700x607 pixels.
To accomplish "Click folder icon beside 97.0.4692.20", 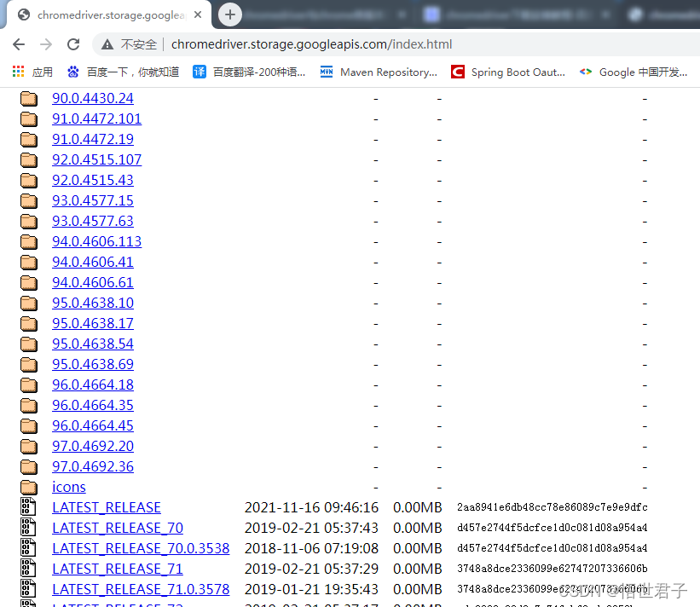I will point(29,447).
